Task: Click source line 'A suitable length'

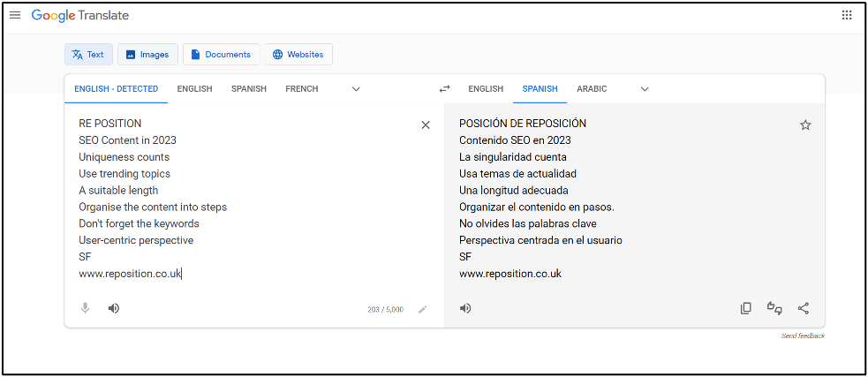Action: pyautogui.click(x=118, y=191)
